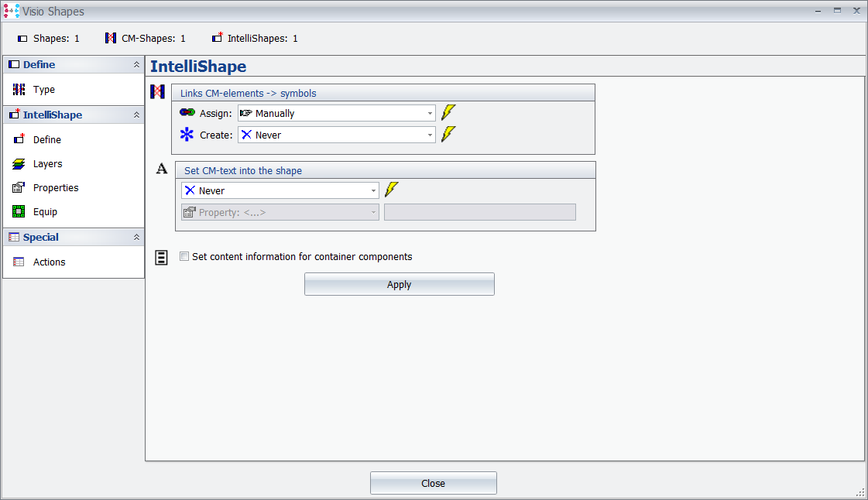Collapse the Define sidebar section

coord(136,65)
